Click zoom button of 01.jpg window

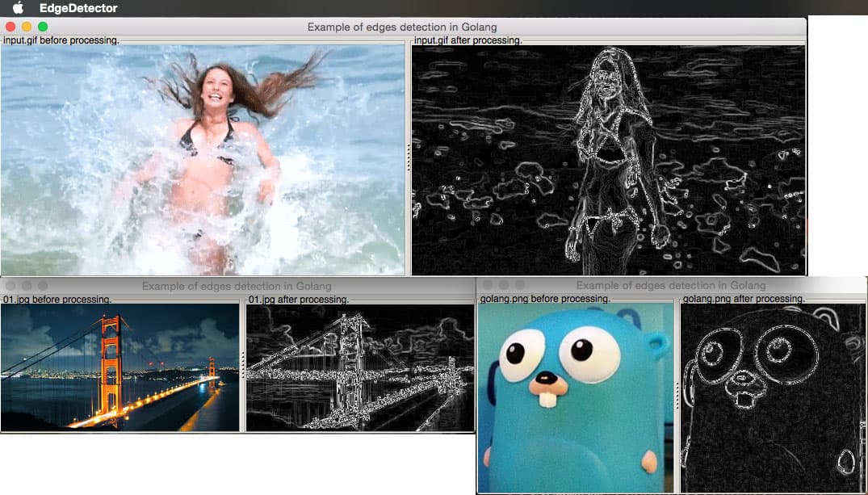pyautogui.click(x=43, y=286)
